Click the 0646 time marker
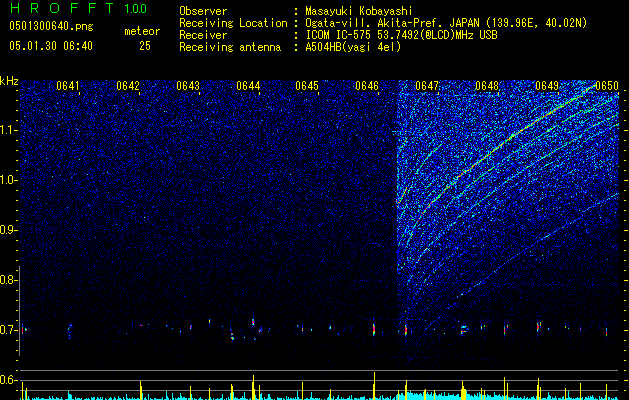Viewport: 629px width, 400px height. (367, 86)
